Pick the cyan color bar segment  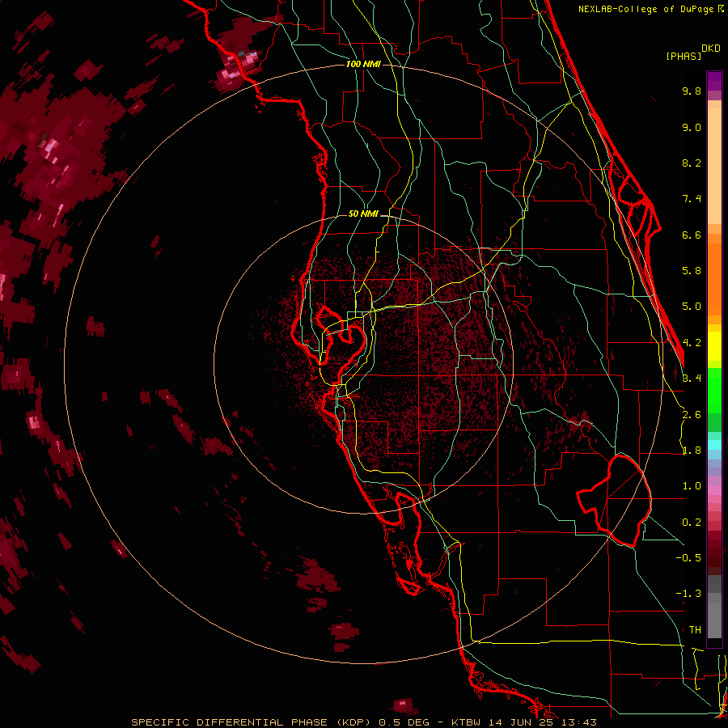(714, 445)
